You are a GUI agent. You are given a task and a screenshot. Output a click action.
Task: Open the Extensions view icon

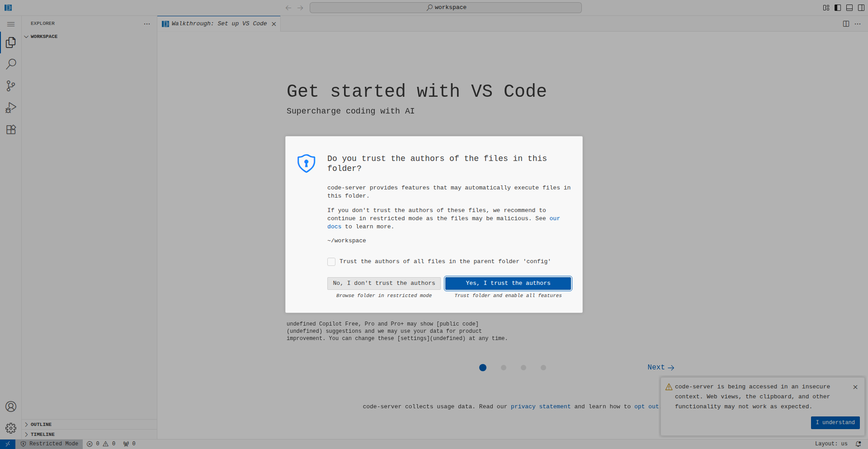point(11,130)
